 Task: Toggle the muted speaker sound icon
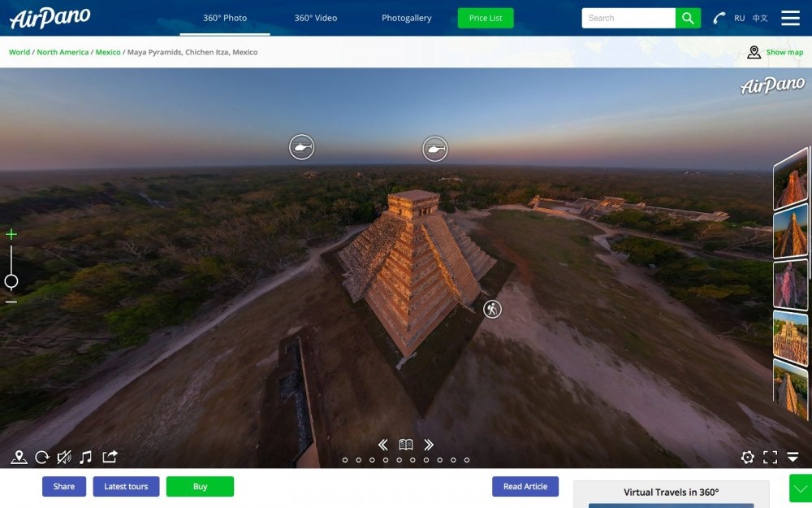[64, 458]
